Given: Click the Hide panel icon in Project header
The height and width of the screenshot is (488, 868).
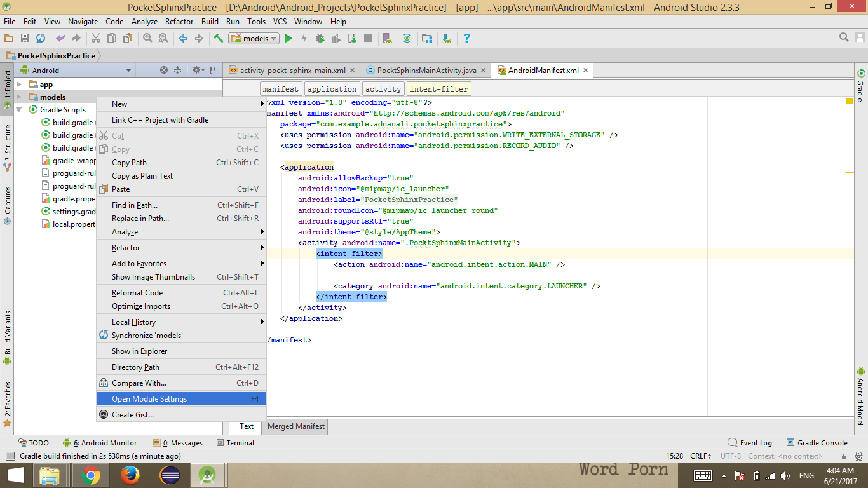Looking at the screenshot, I should 214,70.
